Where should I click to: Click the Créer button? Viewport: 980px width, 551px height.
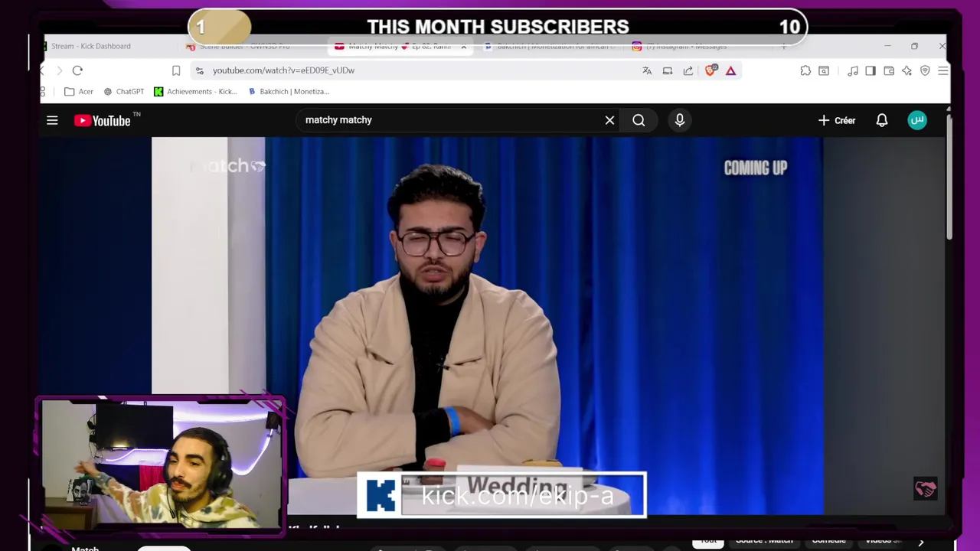coord(836,120)
